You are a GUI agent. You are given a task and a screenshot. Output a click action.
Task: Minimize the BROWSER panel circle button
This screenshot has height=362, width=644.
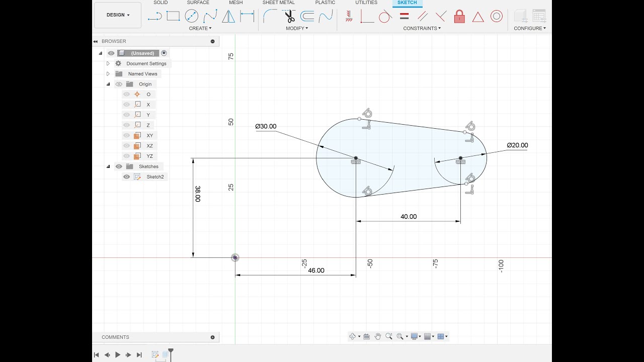pyautogui.click(x=212, y=41)
